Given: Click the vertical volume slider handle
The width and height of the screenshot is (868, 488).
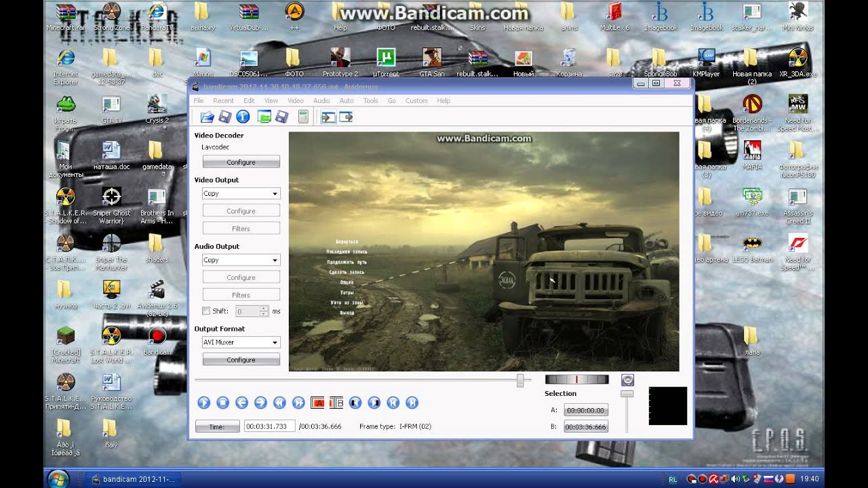Looking at the screenshot, I should 627,394.
